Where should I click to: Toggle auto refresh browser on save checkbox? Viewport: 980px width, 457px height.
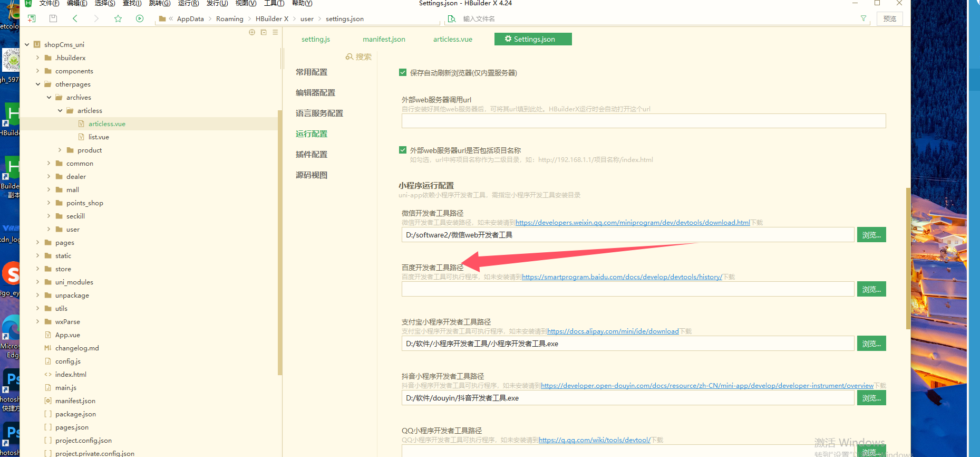coord(403,72)
